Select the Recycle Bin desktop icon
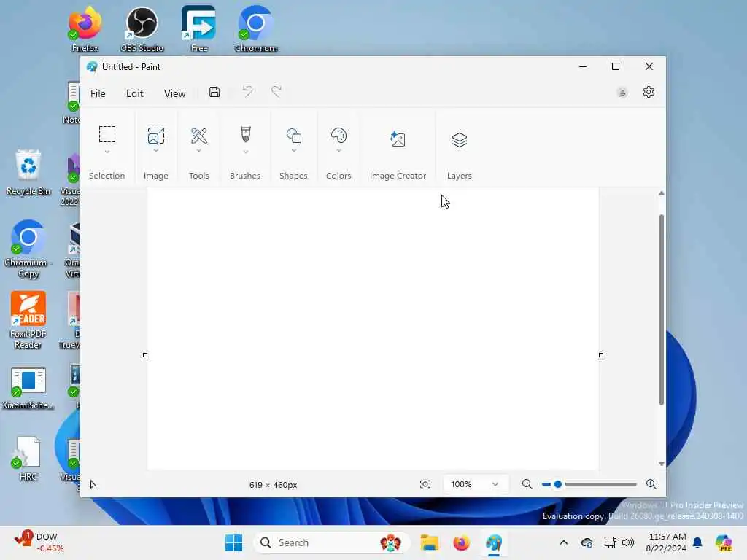 [28, 172]
